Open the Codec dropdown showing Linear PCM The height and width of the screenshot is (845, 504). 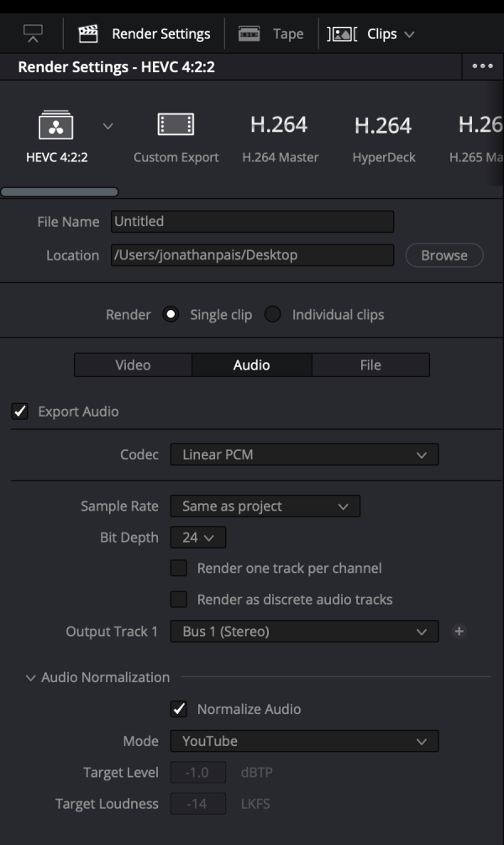pos(304,454)
